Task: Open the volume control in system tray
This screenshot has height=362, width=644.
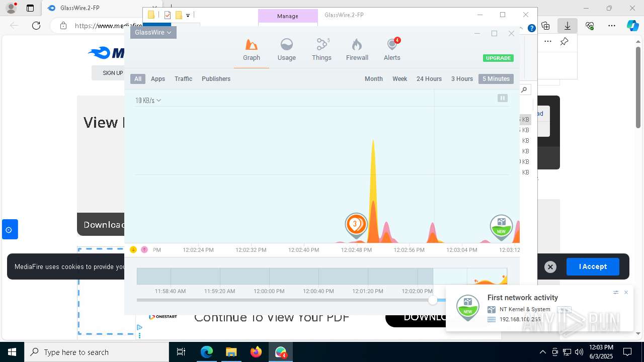Action: pos(579,352)
